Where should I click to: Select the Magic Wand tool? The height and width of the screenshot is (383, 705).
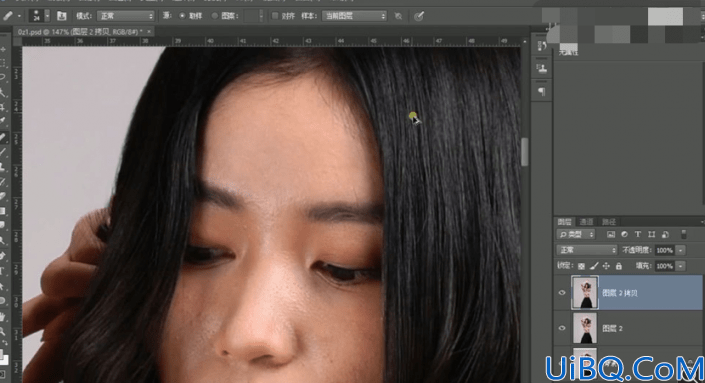pos(3,92)
